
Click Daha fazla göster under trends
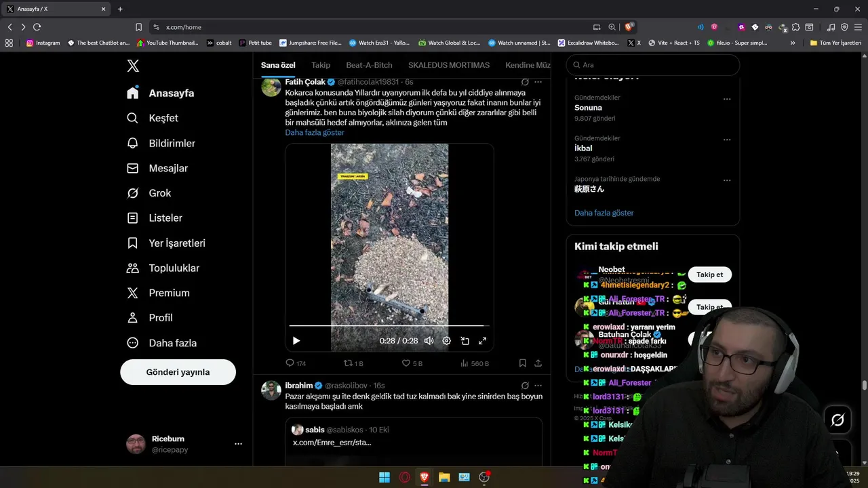pyautogui.click(x=604, y=213)
